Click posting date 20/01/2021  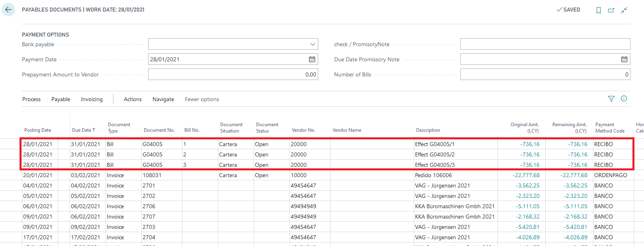(37, 175)
